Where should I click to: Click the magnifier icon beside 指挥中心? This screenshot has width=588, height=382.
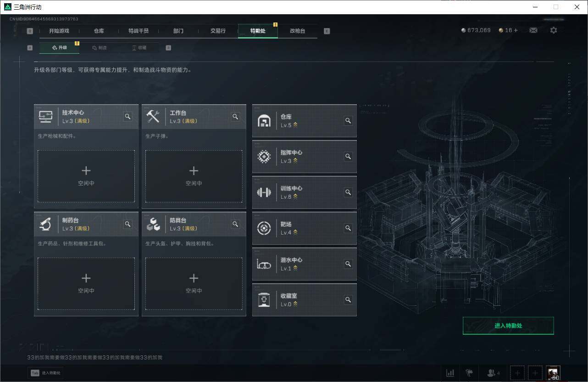[348, 156]
